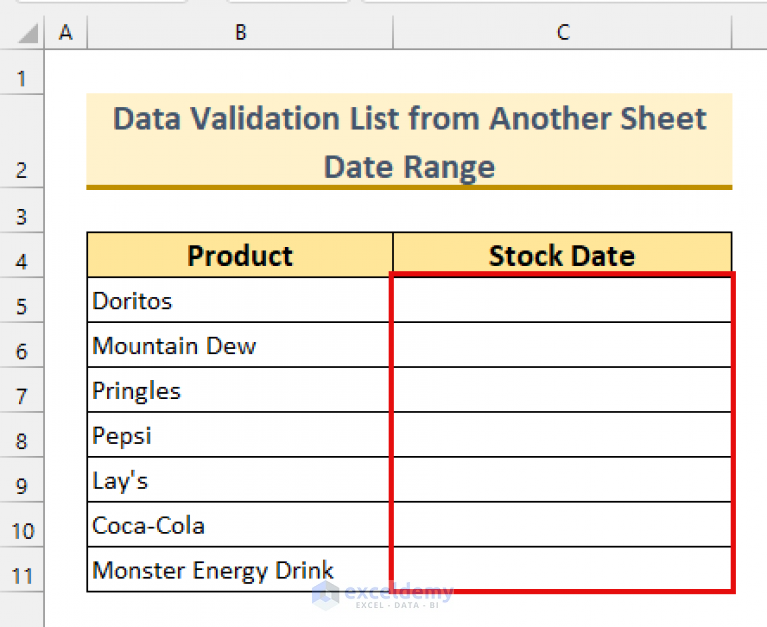Select the Monster Energy Drink cell

[240, 571]
